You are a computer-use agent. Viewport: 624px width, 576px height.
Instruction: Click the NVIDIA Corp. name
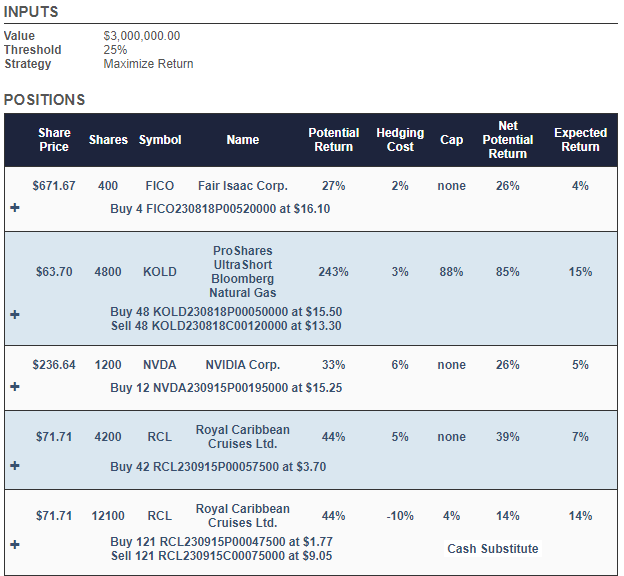click(x=243, y=365)
